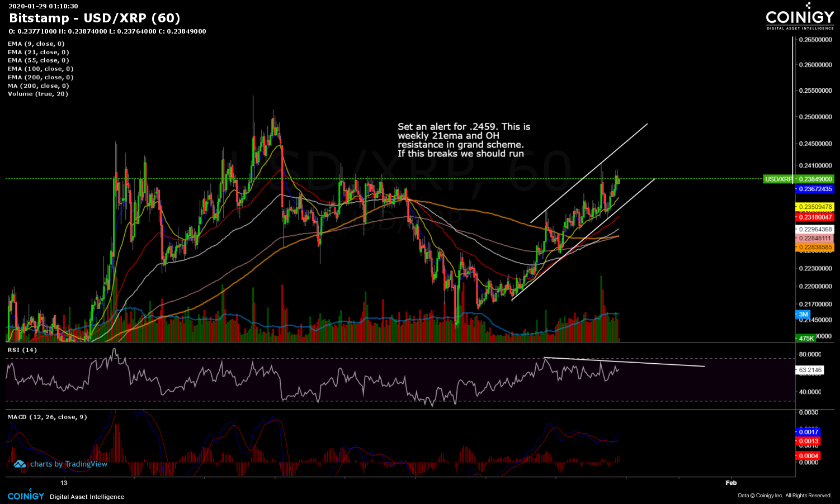Click the price axis label 0.26000000
The width and height of the screenshot is (840, 504).
point(815,65)
